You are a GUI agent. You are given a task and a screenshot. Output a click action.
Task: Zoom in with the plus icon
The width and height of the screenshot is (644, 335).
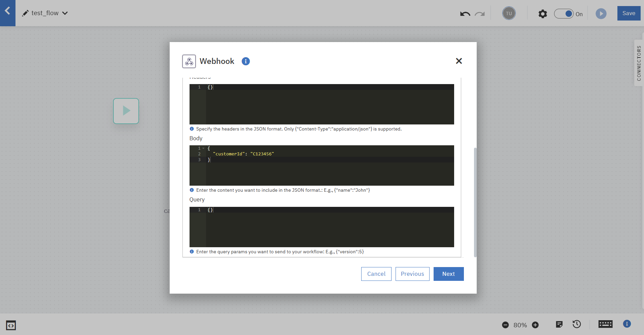pos(535,325)
